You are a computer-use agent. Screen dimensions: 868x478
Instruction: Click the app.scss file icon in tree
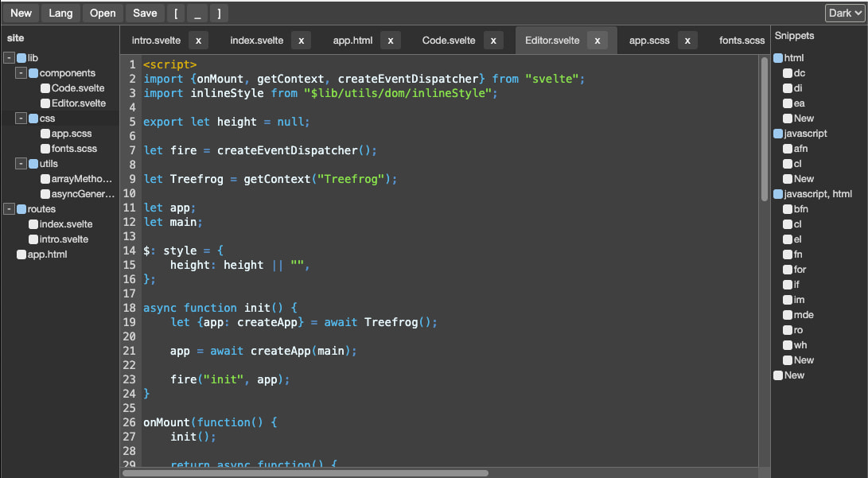[45, 134]
